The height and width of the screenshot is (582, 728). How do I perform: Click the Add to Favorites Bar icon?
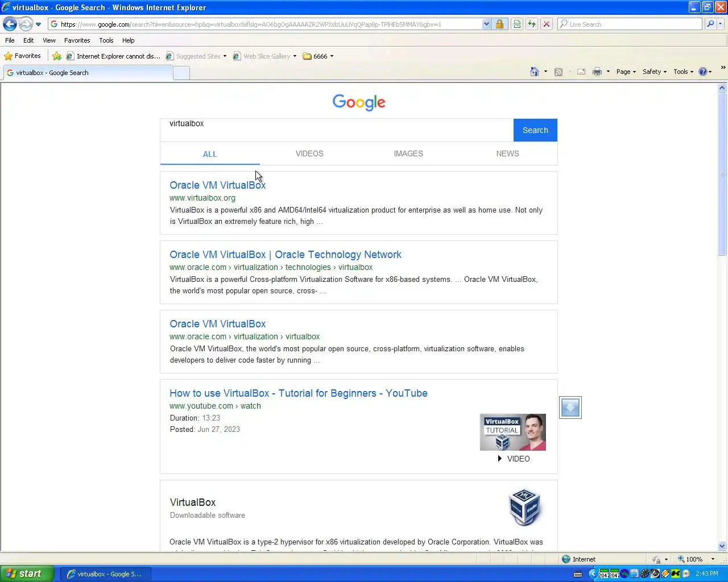[x=57, y=56]
